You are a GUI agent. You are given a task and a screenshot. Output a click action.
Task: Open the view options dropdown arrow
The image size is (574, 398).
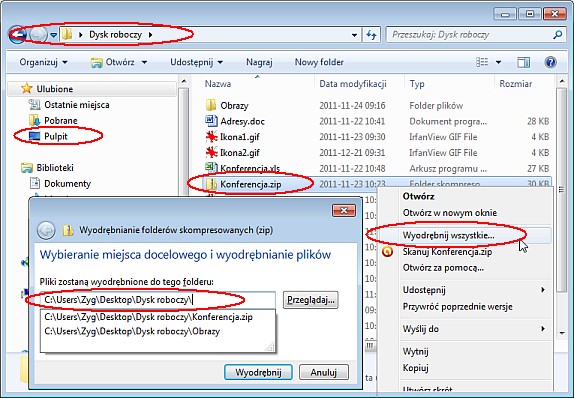click(498, 62)
